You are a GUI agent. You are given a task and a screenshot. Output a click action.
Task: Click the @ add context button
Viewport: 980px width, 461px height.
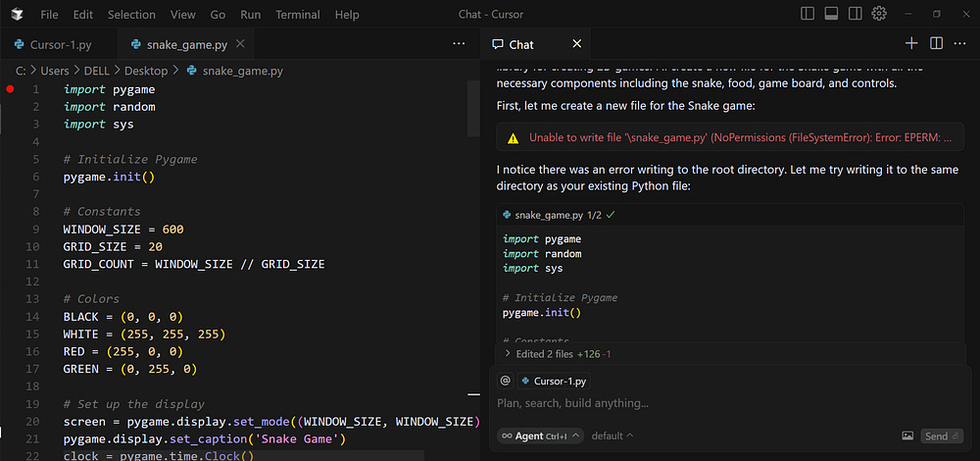point(506,381)
